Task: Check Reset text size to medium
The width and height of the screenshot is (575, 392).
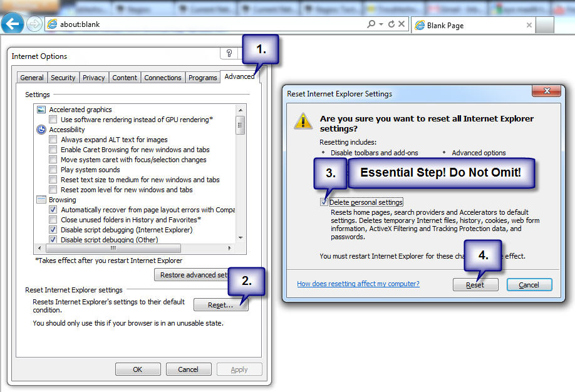Action: [x=53, y=179]
